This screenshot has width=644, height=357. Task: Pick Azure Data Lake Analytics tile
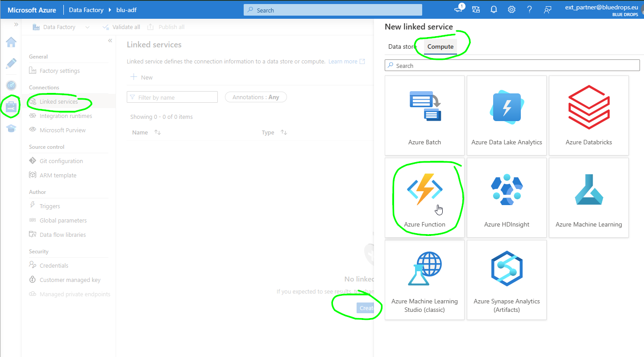[x=507, y=115]
